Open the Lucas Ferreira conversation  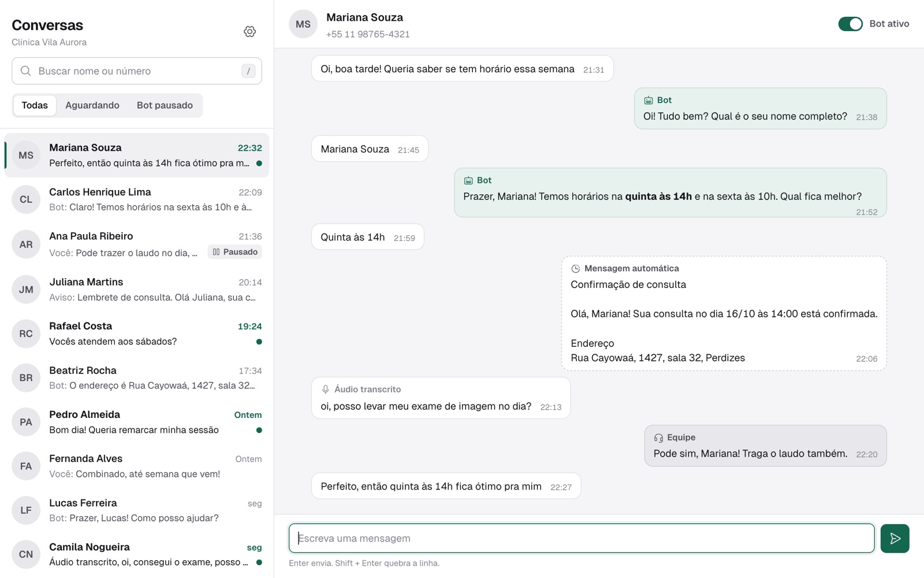coord(137,510)
